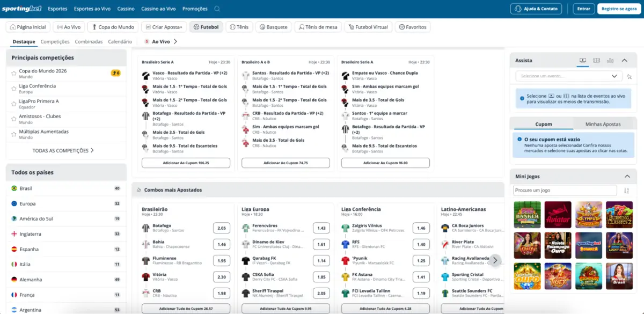Image resolution: width=644 pixels, height=314 pixels.
Task: Star the LigaPro Primera A competition
Action: (x=14, y=104)
